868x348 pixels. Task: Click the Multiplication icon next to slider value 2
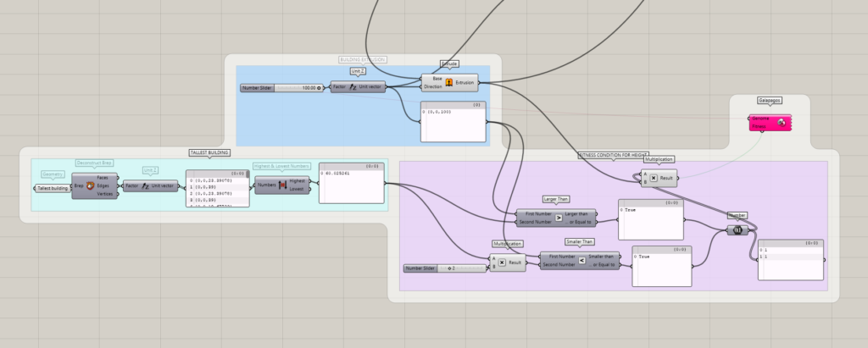[x=502, y=262]
